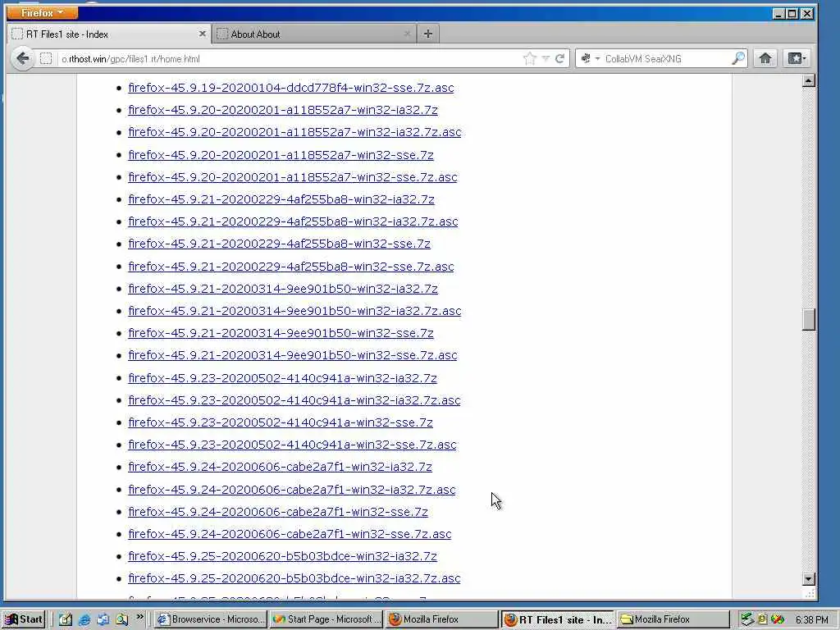840x630 pixels.
Task: Open firefox-45.9.23-20200502-4140c941a-win32-ia32.7z.asc link
Action: pos(294,400)
